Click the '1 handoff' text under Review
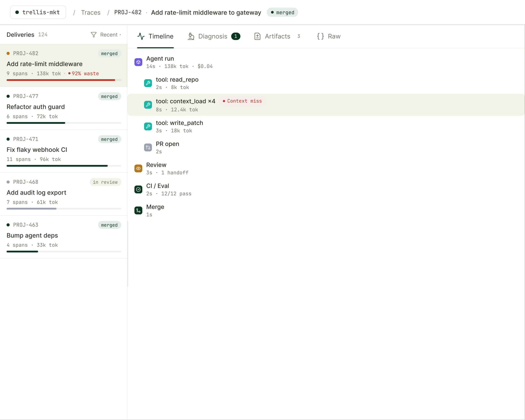This screenshot has height=420, width=525. point(175,173)
